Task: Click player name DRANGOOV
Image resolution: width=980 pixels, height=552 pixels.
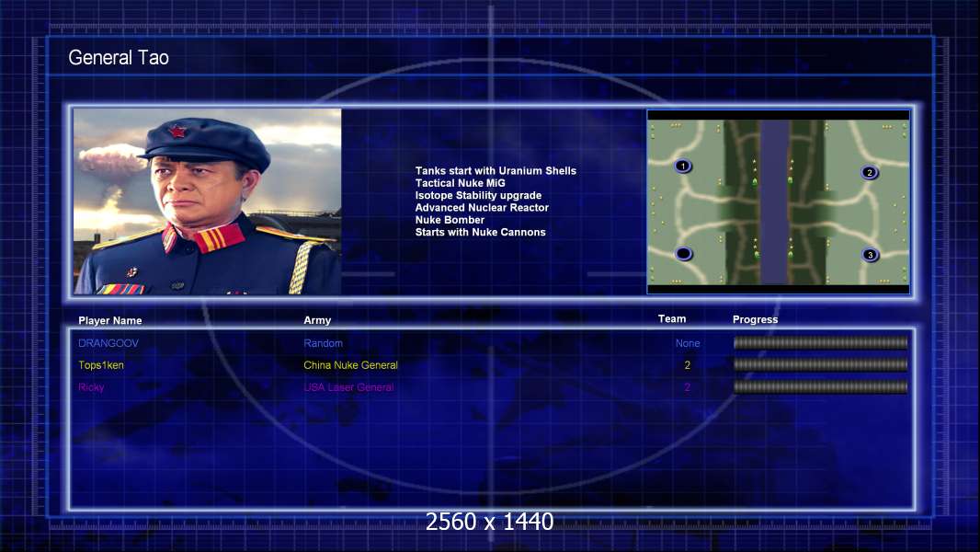Action: coord(108,343)
